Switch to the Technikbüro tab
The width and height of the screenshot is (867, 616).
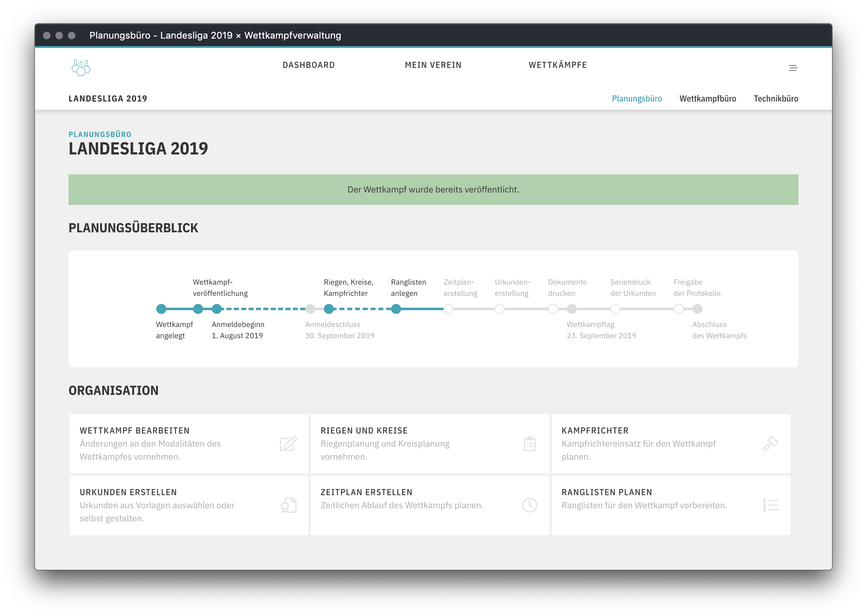tap(775, 99)
